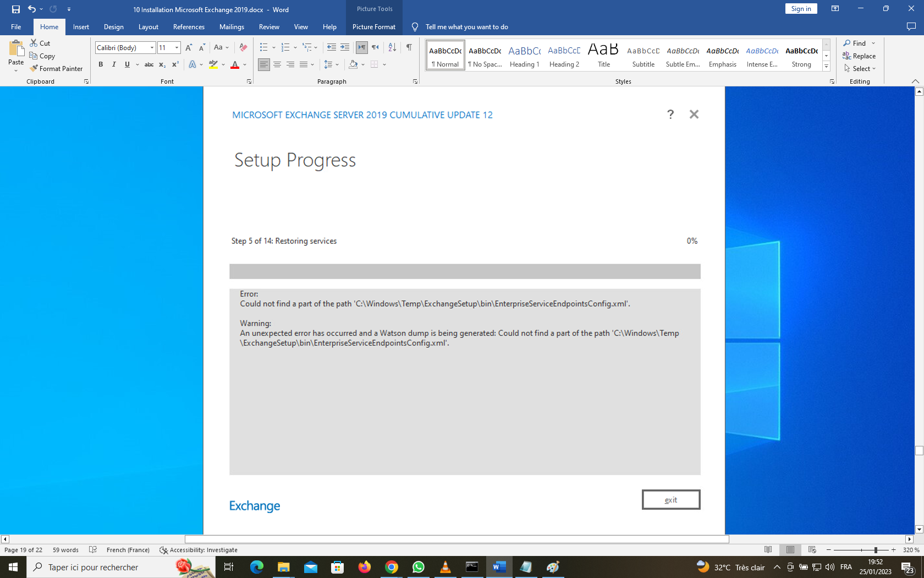Click Page 19 of 22 indicator
Image resolution: width=924 pixels, height=578 pixels.
tap(23, 550)
